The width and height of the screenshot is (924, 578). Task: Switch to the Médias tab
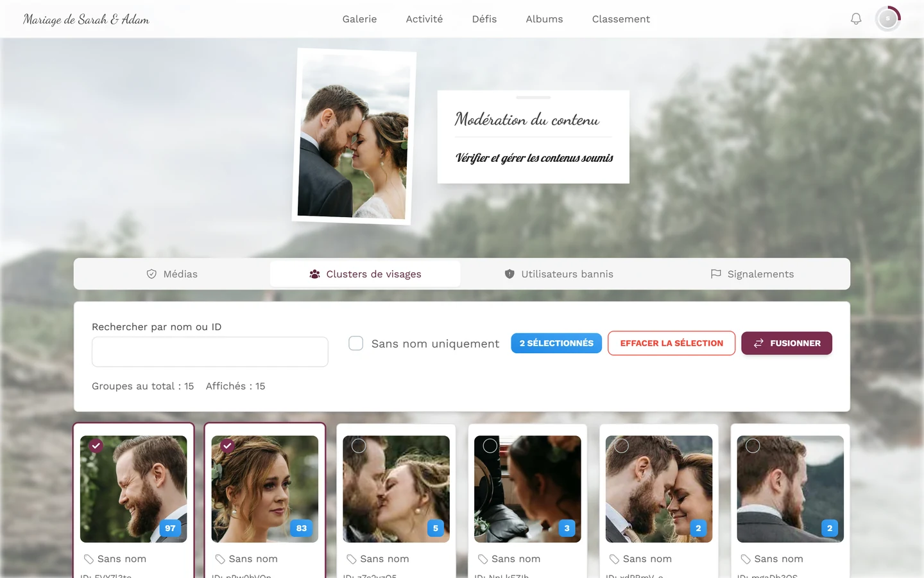(172, 274)
